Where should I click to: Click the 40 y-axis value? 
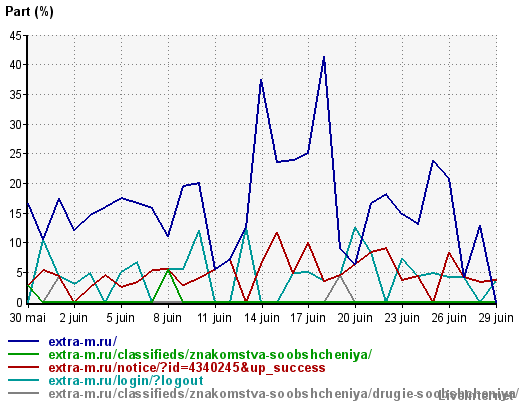click(15, 65)
